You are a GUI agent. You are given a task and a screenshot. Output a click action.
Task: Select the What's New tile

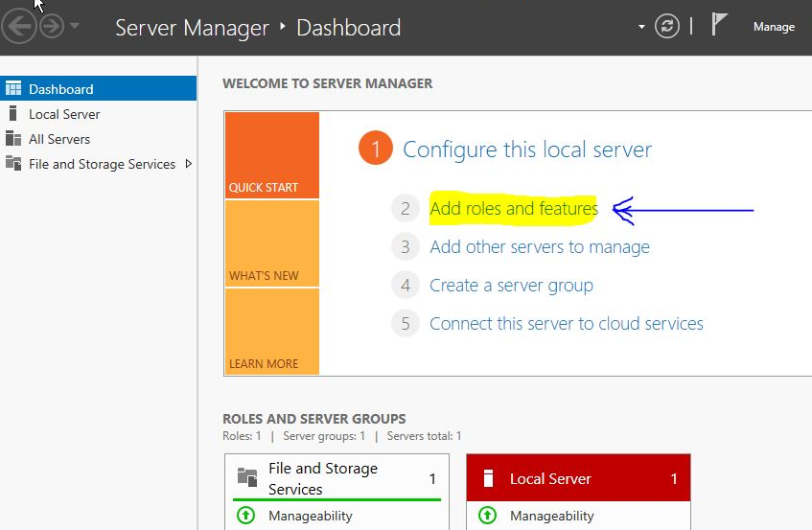pyautogui.click(x=272, y=243)
